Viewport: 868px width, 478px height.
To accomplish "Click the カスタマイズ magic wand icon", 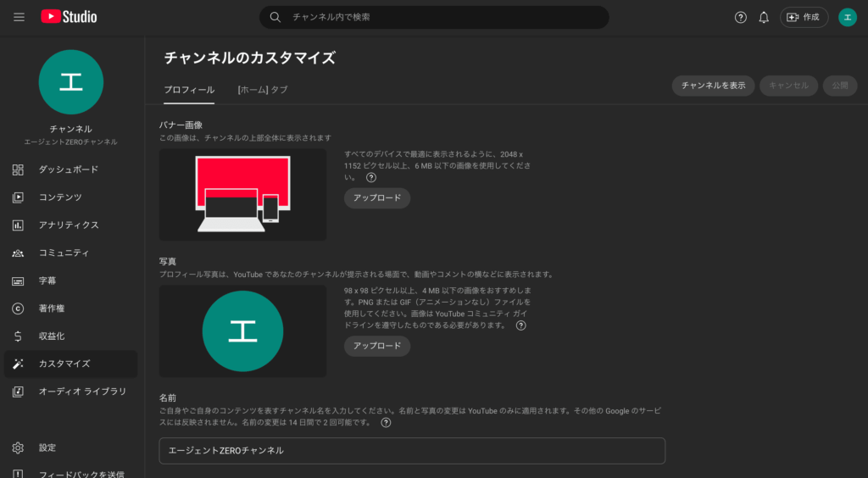I will click(x=18, y=364).
